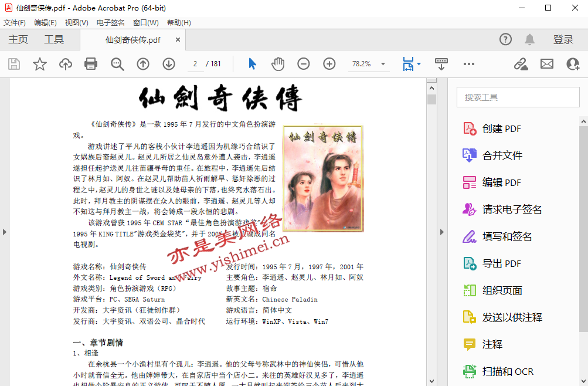
Task: Open the 窗口(W) menu
Action: [x=145, y=22]
